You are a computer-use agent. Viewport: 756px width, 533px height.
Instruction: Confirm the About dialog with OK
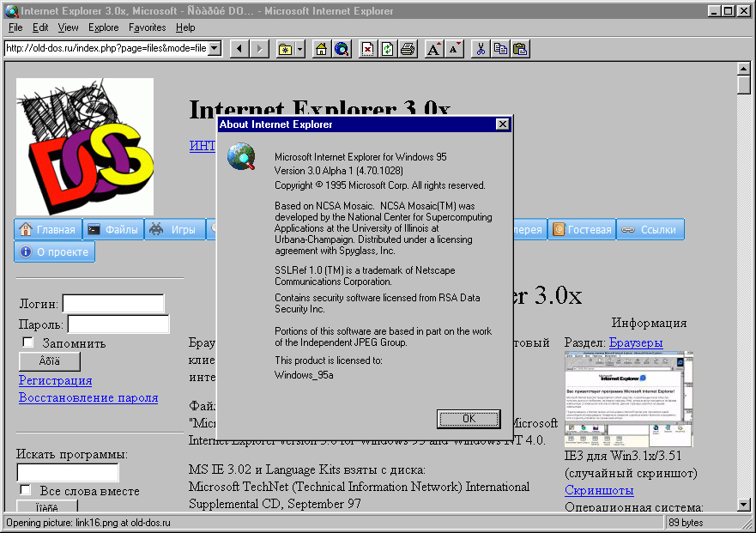coord(469,419)
